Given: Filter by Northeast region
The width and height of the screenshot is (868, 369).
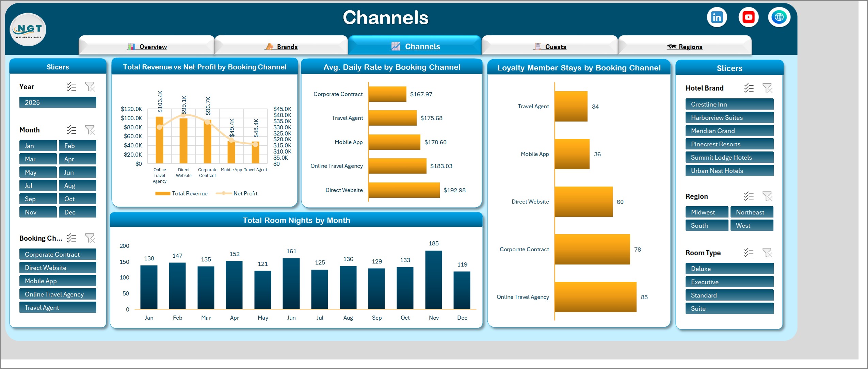Looking at the screenshot, I should pos(752,212).
